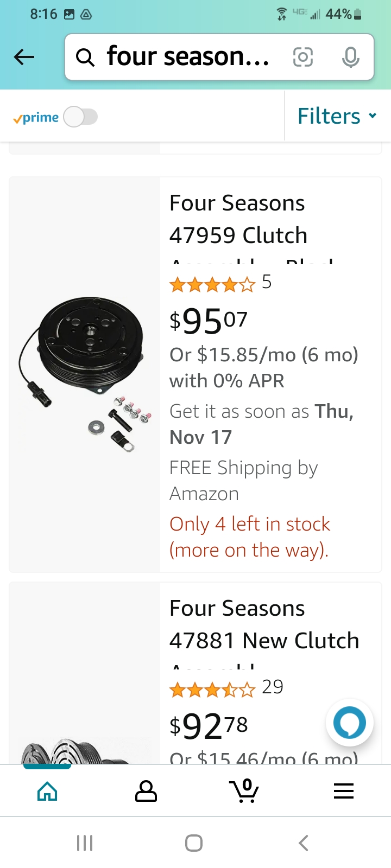
Task: Click the search text field
Action: tap(187, 57)
